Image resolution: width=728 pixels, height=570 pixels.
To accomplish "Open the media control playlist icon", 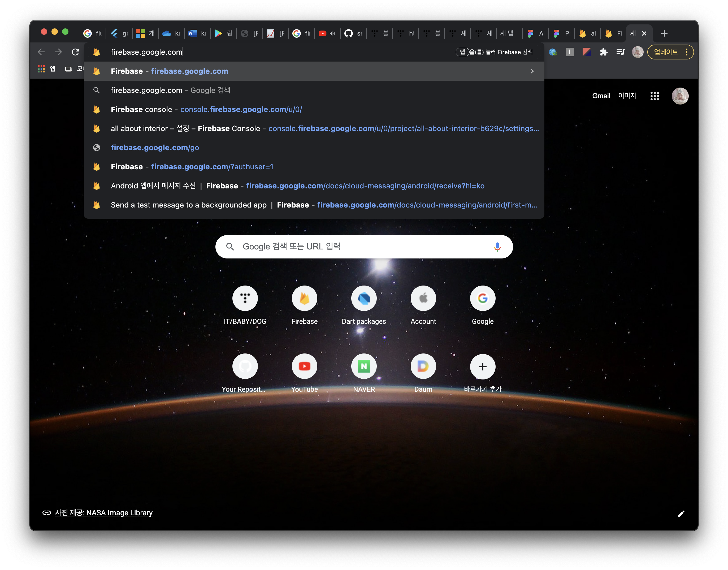I will (620, 52).
